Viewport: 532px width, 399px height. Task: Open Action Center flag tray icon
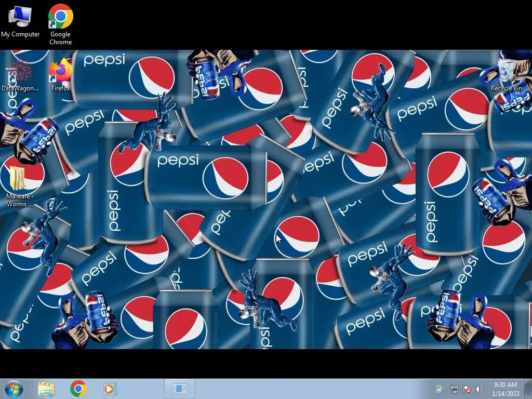point(467,389)
